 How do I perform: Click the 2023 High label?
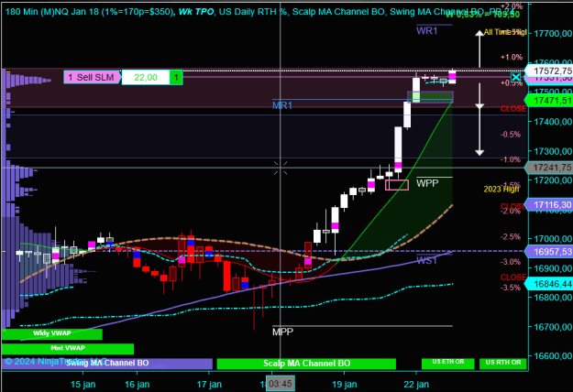coord(501,189)
